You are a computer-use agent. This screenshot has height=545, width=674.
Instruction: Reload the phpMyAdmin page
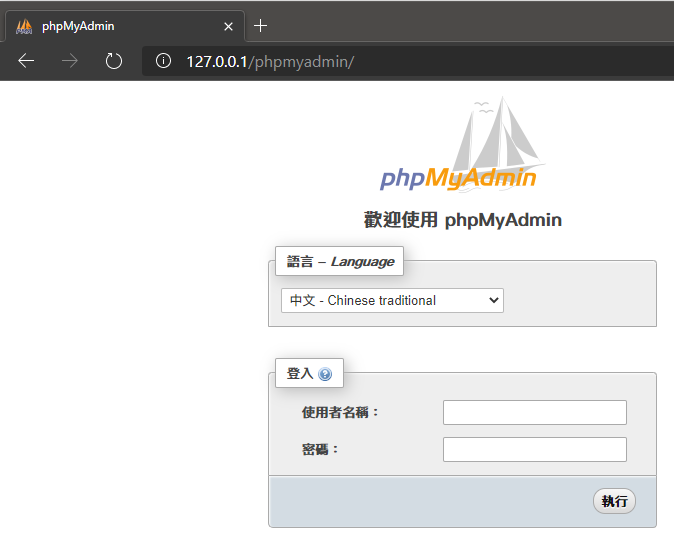point(114,61)
